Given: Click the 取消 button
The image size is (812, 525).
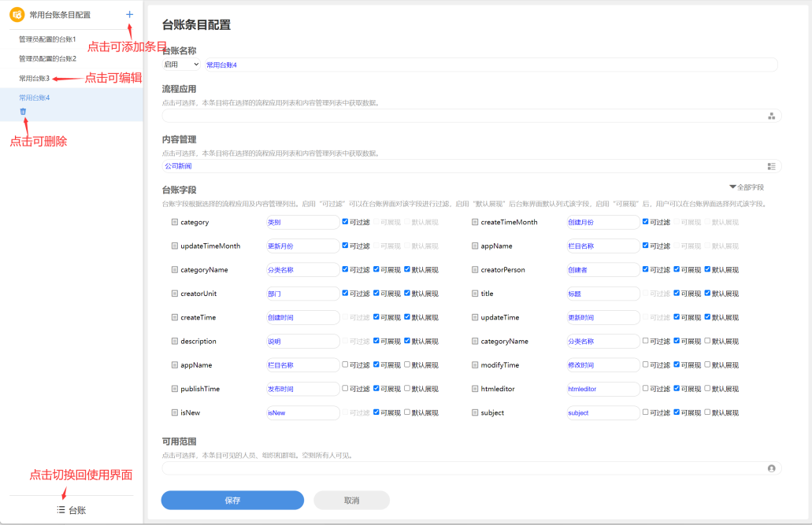Looking at the screenshot, I should [x=351, y=501].
